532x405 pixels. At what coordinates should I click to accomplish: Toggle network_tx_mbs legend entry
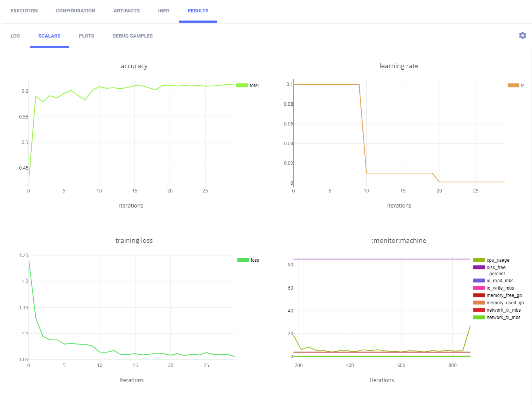(x=503, y=317)
